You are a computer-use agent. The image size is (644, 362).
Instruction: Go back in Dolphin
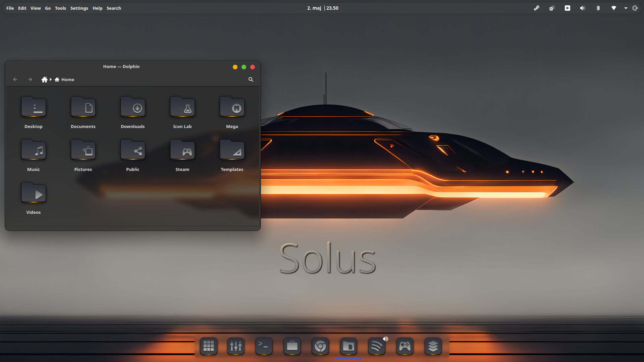click(x=15, y=79)
